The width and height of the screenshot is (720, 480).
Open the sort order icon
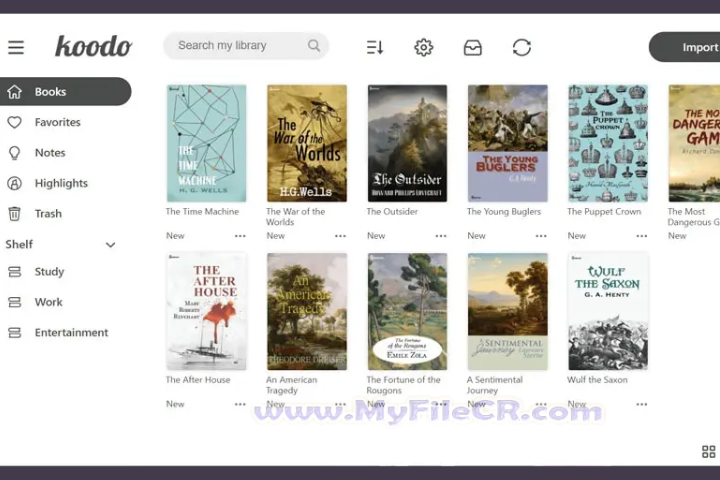click(x=375, y=47)
